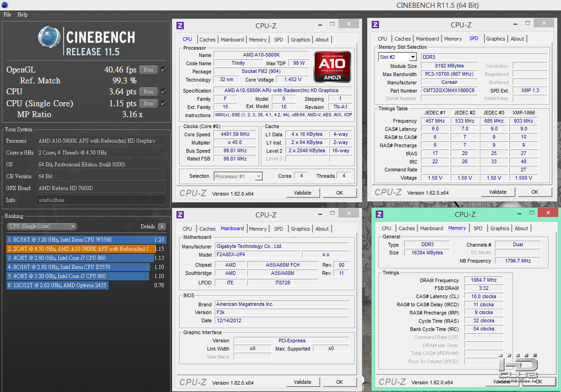Image resolution: width=561 pixels, height=392 pixels.
Task: Run the CPU (Single Core) benchmark
Action: click(x=149, y=103)
